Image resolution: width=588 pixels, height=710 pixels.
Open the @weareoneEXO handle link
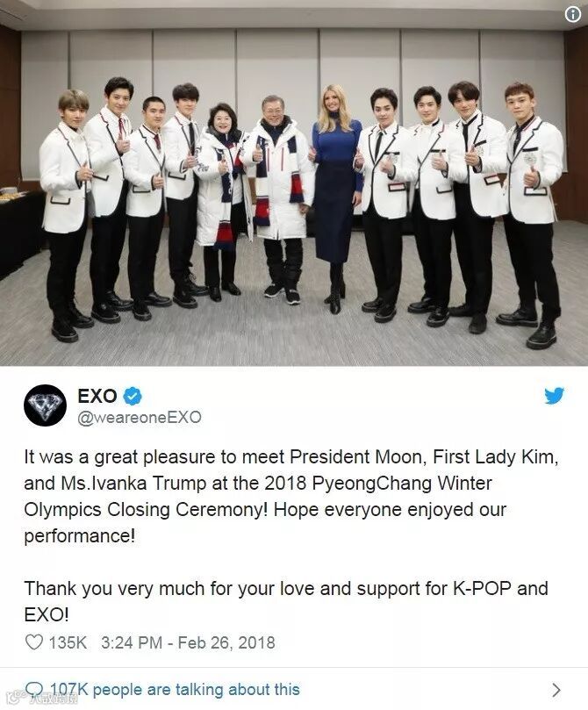140,417
